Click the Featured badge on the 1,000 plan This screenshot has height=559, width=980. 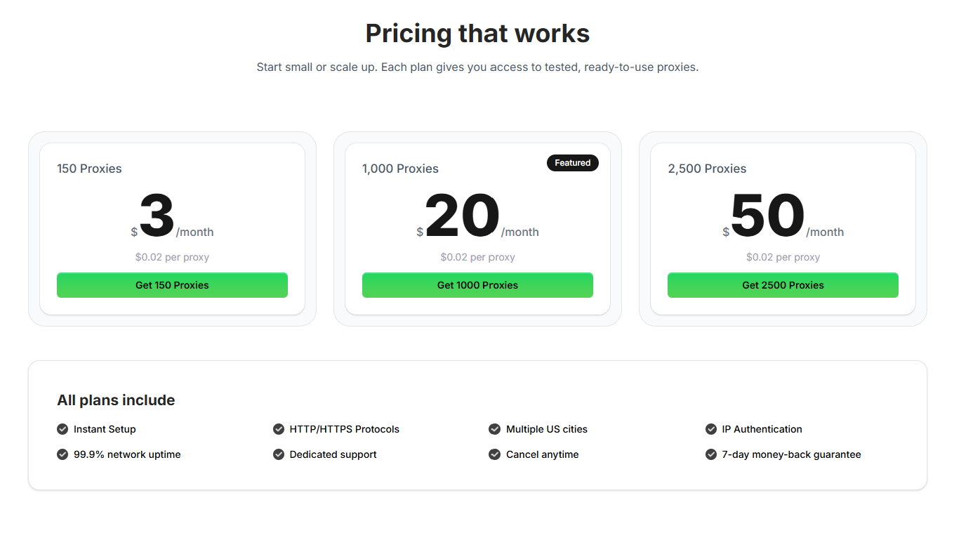pos(572,163)
